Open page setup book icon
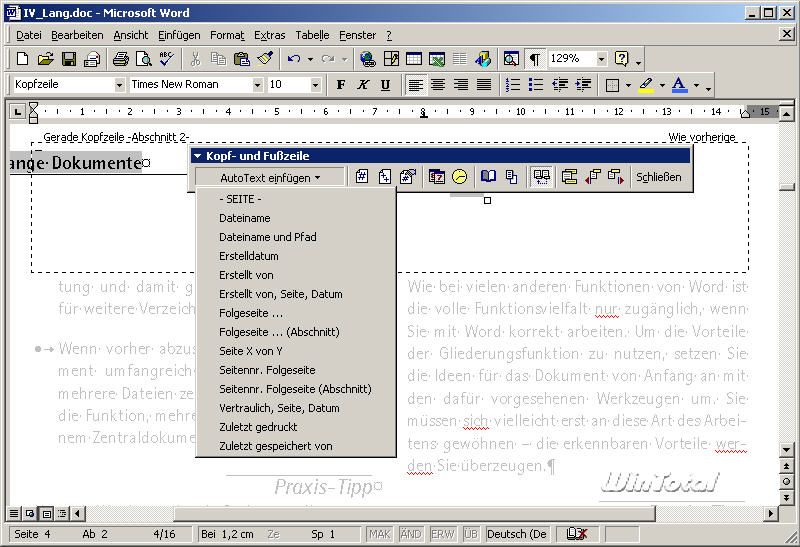 [488, 177]
